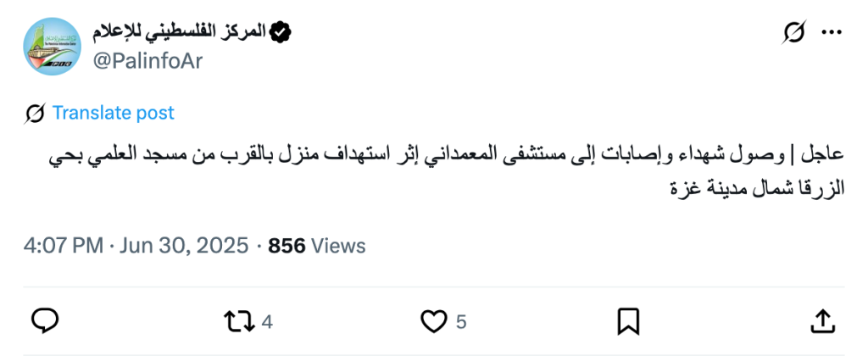Click the like count of 5
Viewport: 868px width, 356px height.
[461, 321]
